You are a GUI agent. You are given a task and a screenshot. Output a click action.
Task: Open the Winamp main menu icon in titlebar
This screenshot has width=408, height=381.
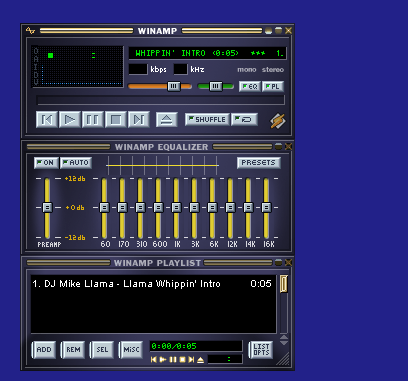pos(30,31)
